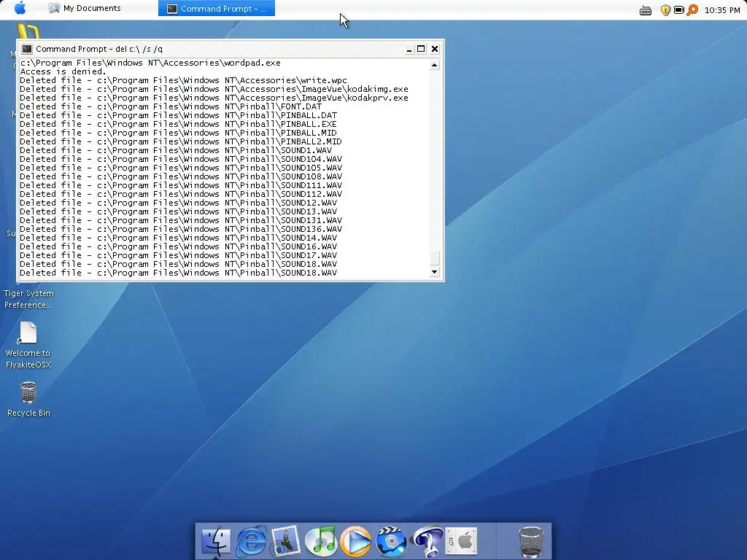The height and width of the screenshot is (560, 747).
Task: Click the wordpad.exe path line
Action: (150, 63)
